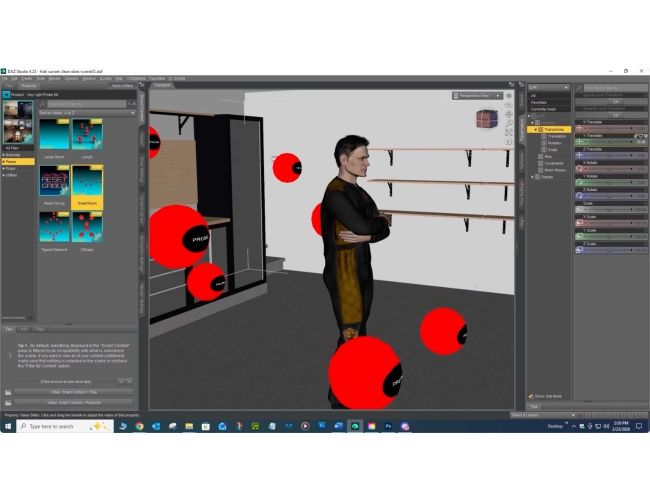
Task: Expand the Utilities category
Action: coord(4,175)
